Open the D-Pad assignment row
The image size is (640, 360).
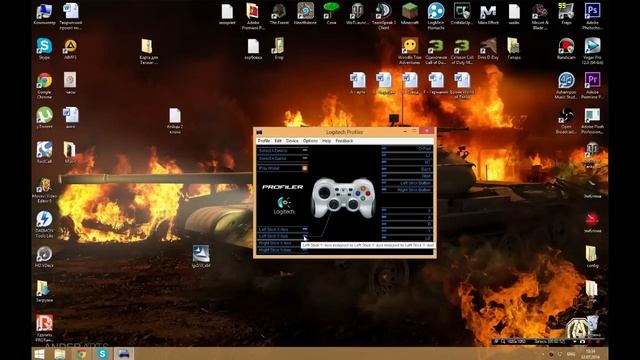coord(407,149)
